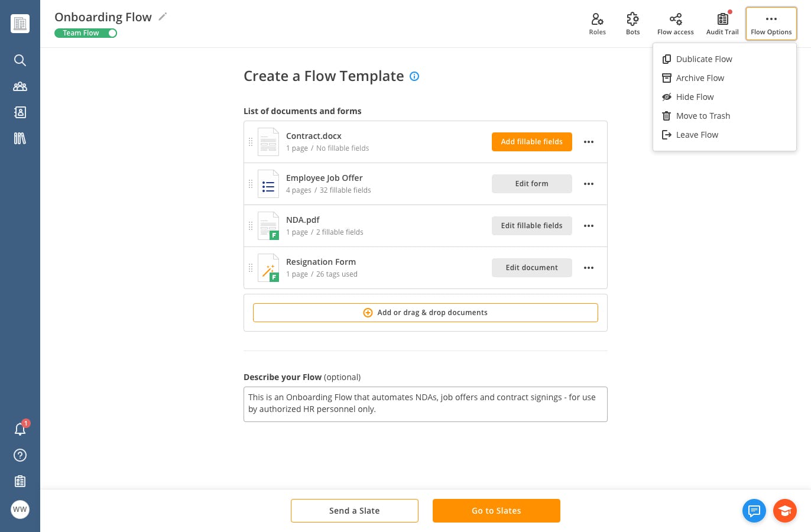The image size is (811, 532).
Task: Expand options menu for Resignation Form
Action: 589,268
